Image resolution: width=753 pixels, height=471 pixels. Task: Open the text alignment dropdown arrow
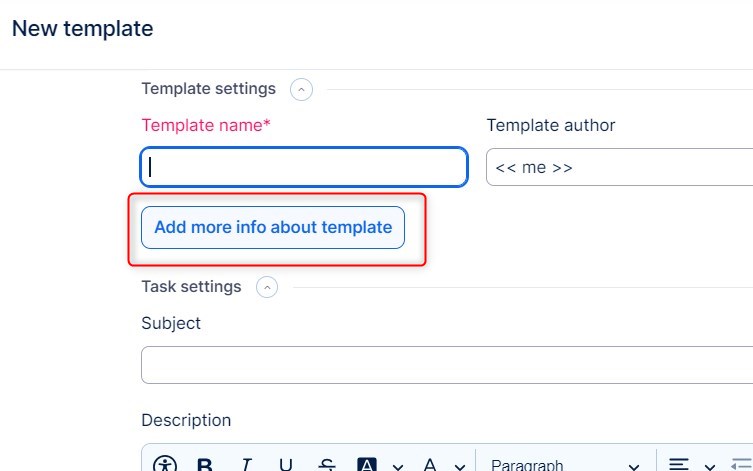click(x=710, y=466)
